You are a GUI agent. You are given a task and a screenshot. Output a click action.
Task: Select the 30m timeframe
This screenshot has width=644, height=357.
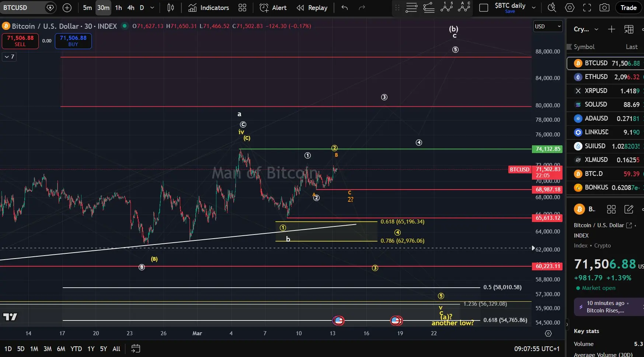103,8
